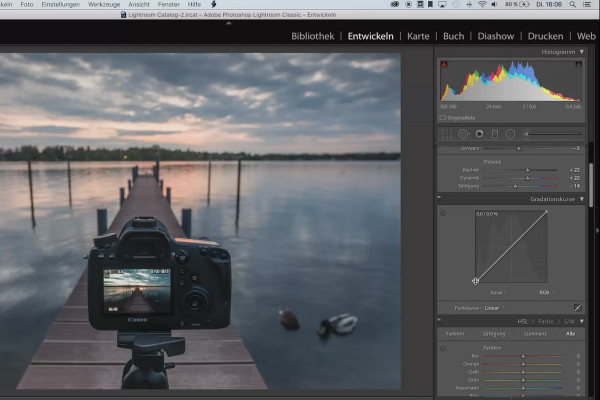Select the red eye correction tool

(x=479, y=134)
